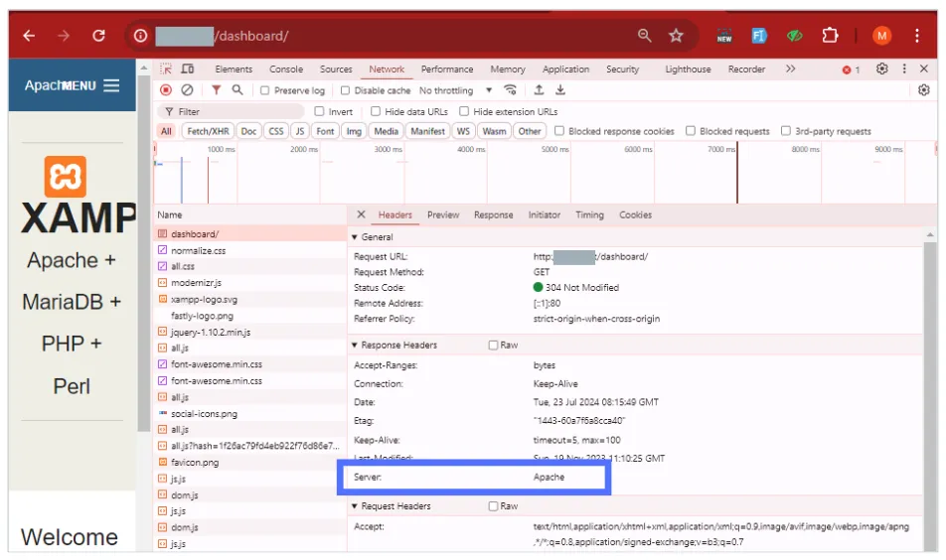Check 3rd-party requests checkbox
Viewport: 946px width, 560px height.
click(x=785, y=131)
